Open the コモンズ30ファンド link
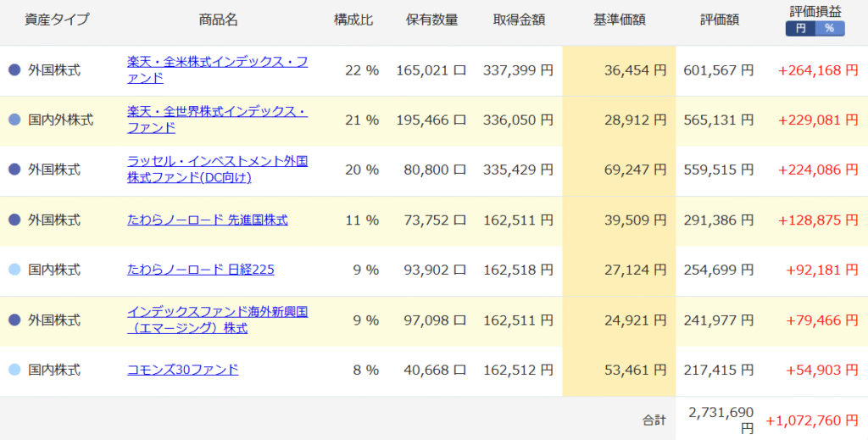 (182, 370)
